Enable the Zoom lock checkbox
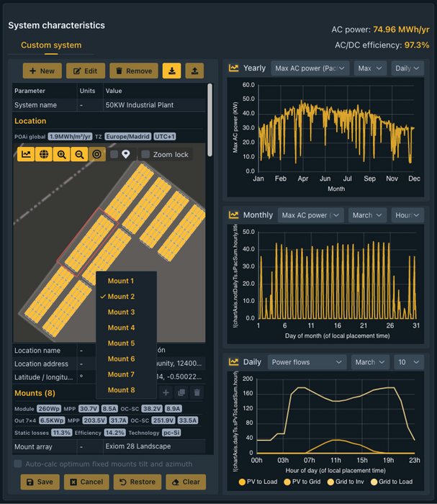This screenshot has height=504, width=437. click(x=145, y=154)
